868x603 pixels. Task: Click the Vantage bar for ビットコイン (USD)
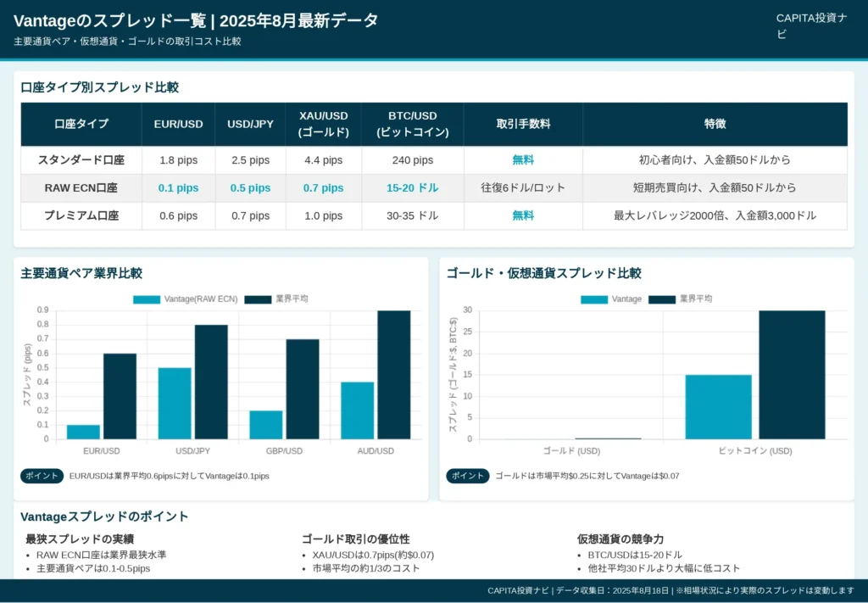coord(719,407)
